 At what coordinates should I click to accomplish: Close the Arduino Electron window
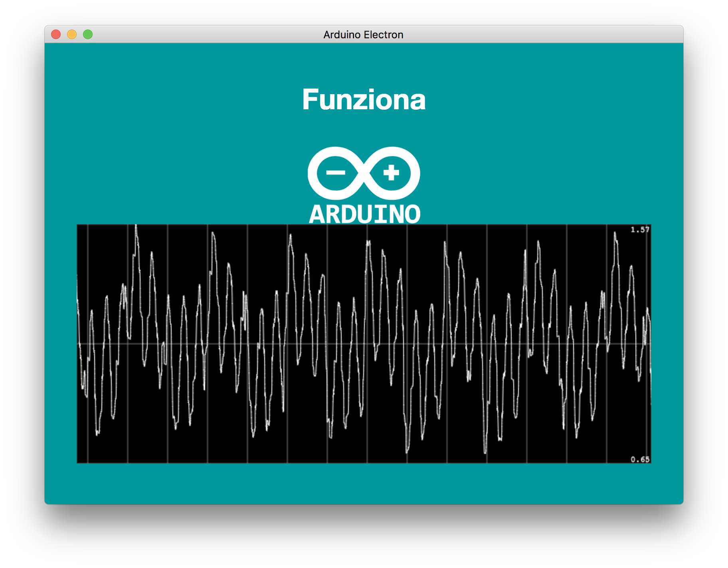56,35
